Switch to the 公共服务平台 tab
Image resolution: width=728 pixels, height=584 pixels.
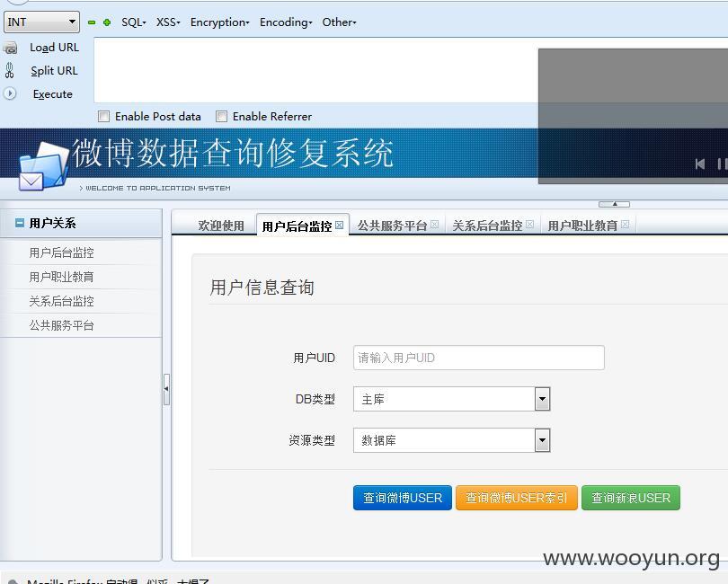pos(392,226)
